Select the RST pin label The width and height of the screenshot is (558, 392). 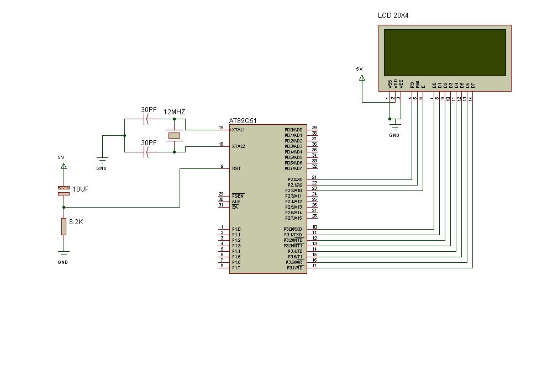point(236,168)
